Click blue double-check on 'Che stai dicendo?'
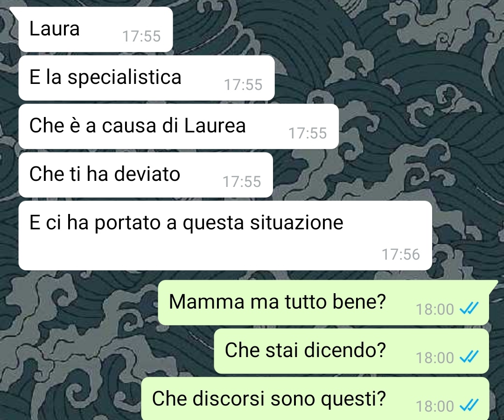This screenshot has width=504, height=420. pos(469,358)
